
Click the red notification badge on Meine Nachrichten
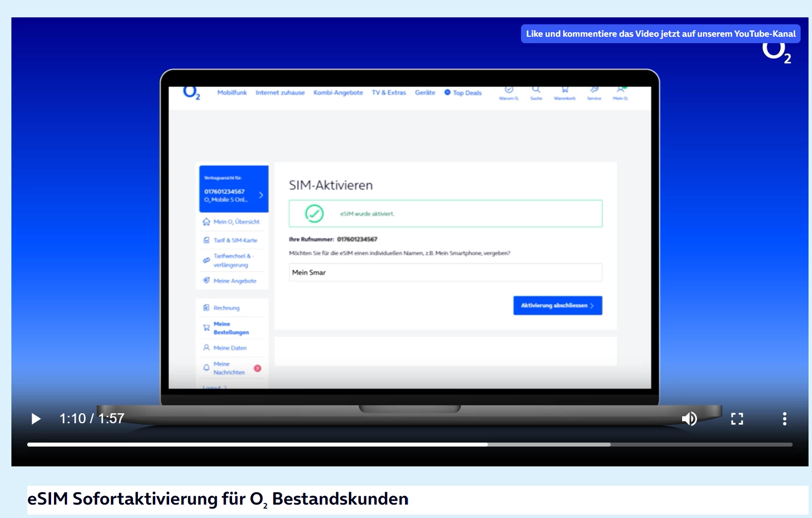point(257,368)
